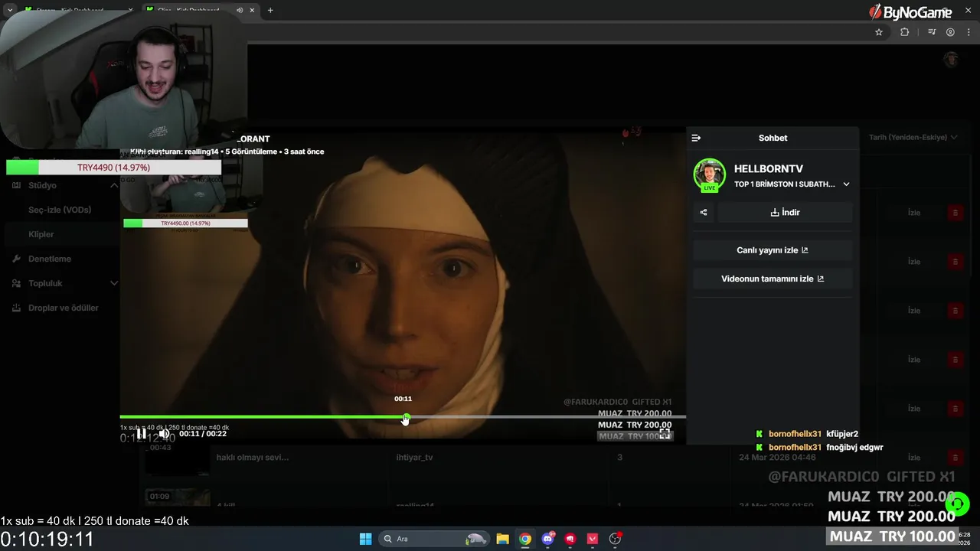Delete the first clip with red trash icon
The width and height of the screenshot is (980, 551).
(955, 213)
